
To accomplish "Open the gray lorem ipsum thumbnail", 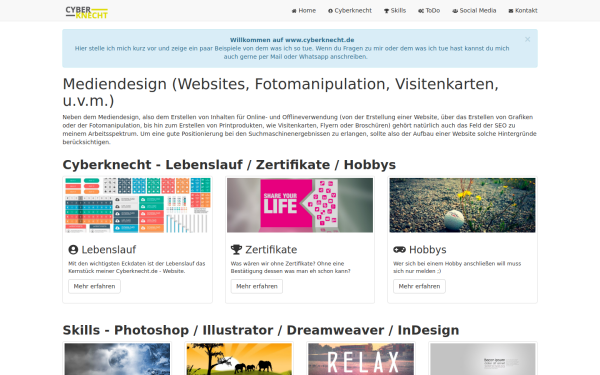I will click(x=483, y=359).
